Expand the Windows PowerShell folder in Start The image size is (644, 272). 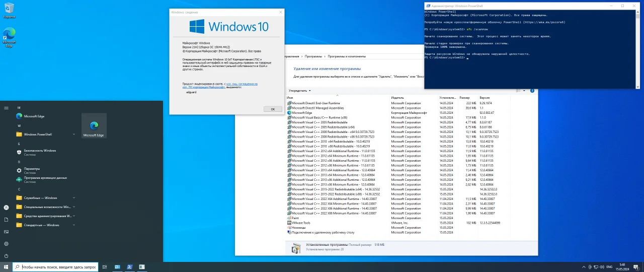[46, 134]
